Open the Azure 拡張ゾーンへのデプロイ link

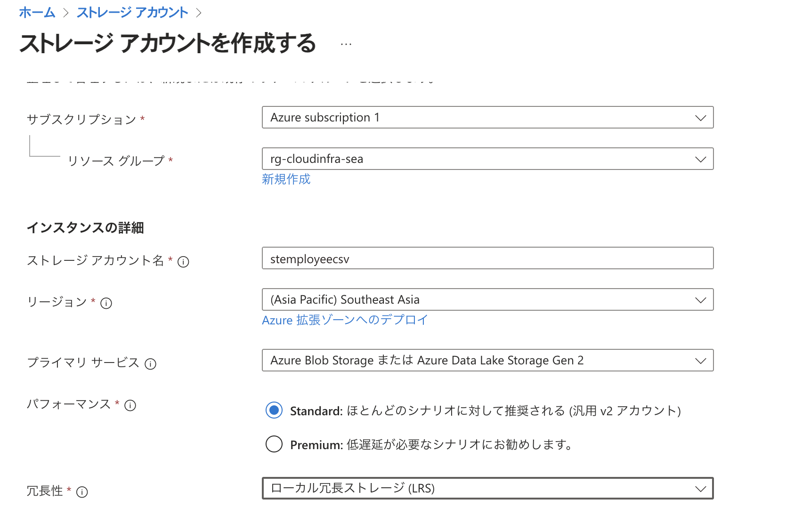point(345,320)
